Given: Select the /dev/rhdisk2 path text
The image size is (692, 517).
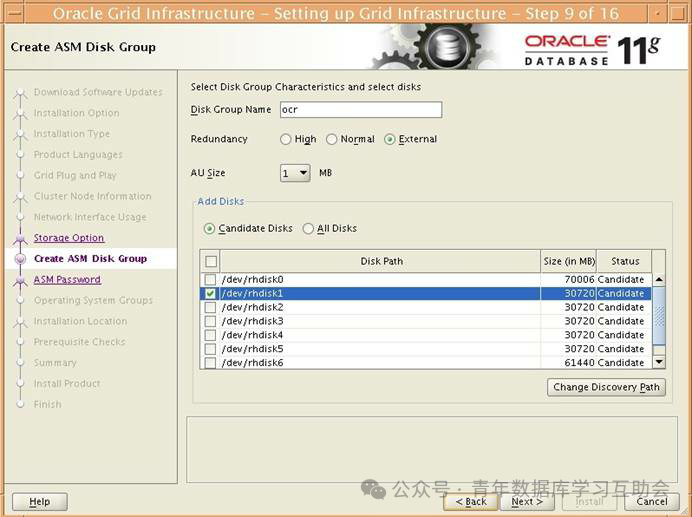Looking at the screenshot, I should [252, 307].
